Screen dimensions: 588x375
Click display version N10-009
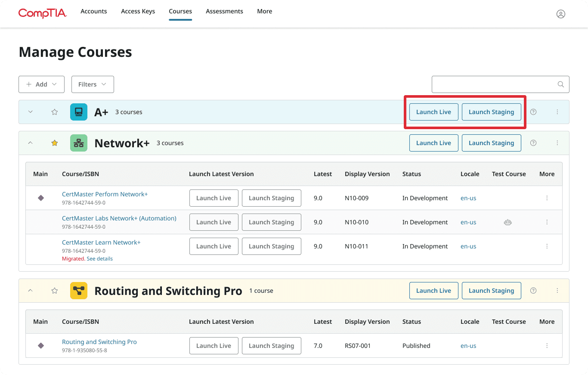point(357,198)
